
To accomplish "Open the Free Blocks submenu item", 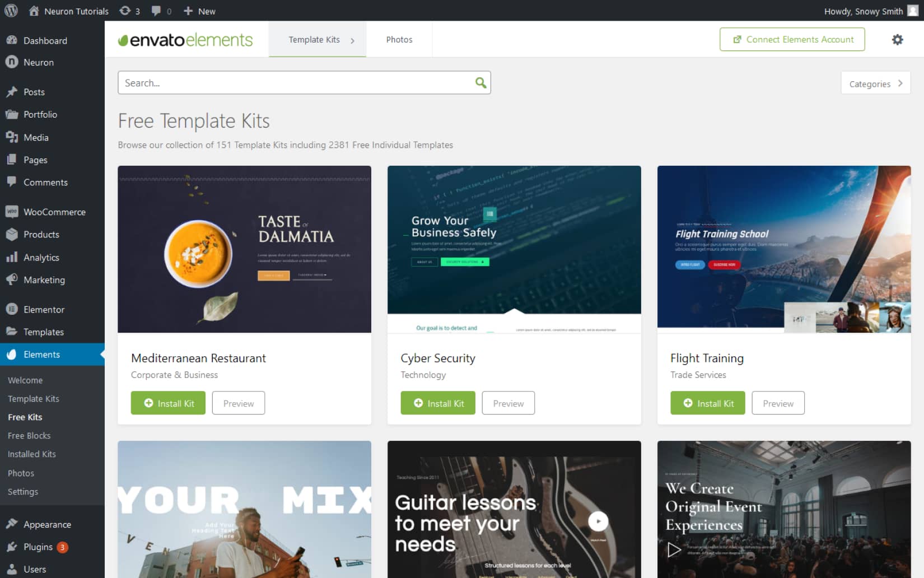I will pyautogui.click(x=29, y=435).
